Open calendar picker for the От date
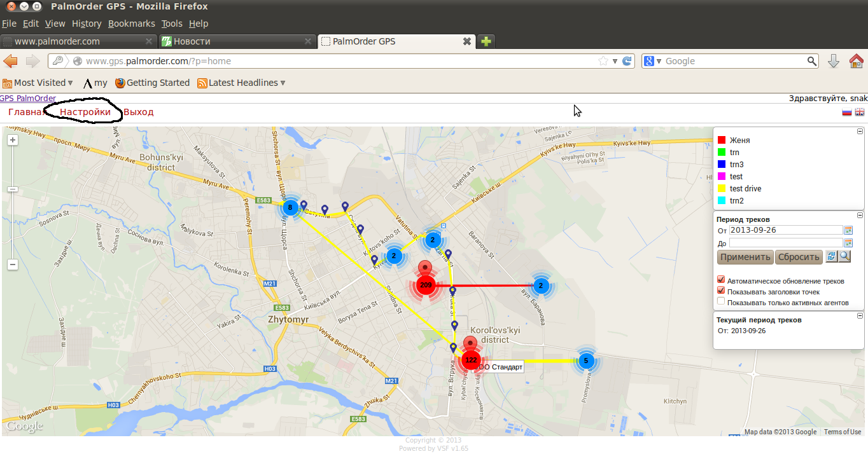The width and height of the screenshot is (868, 454). [848, 230]
